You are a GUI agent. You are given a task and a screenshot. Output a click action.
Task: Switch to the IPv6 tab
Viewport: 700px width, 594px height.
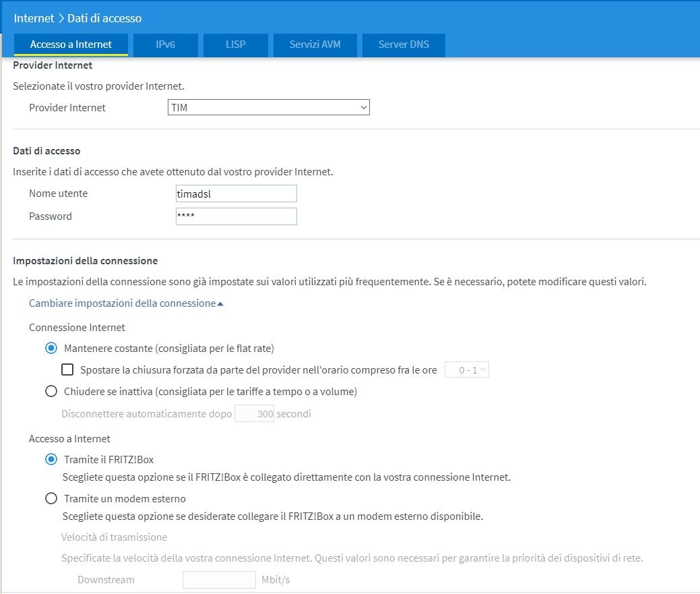point(165,44)
